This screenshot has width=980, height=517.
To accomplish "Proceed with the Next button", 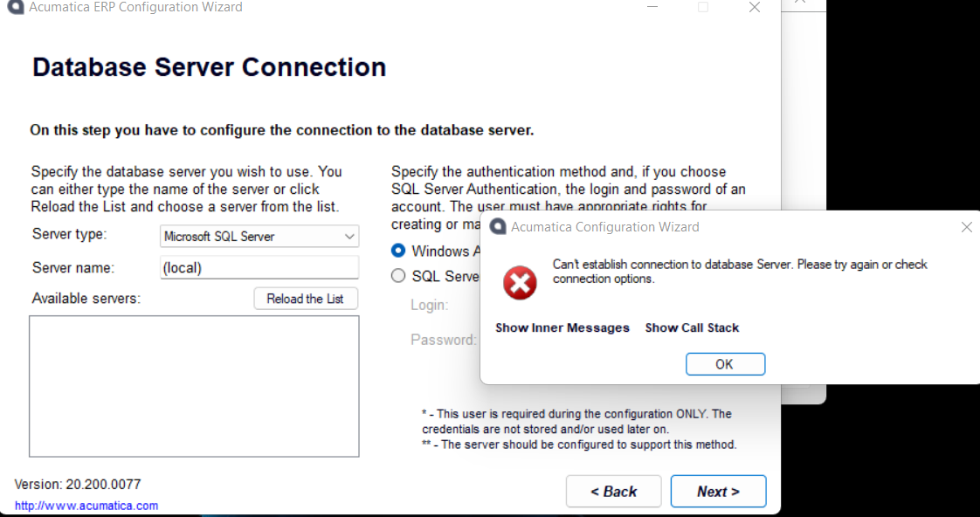I will (x=718, y=492).
